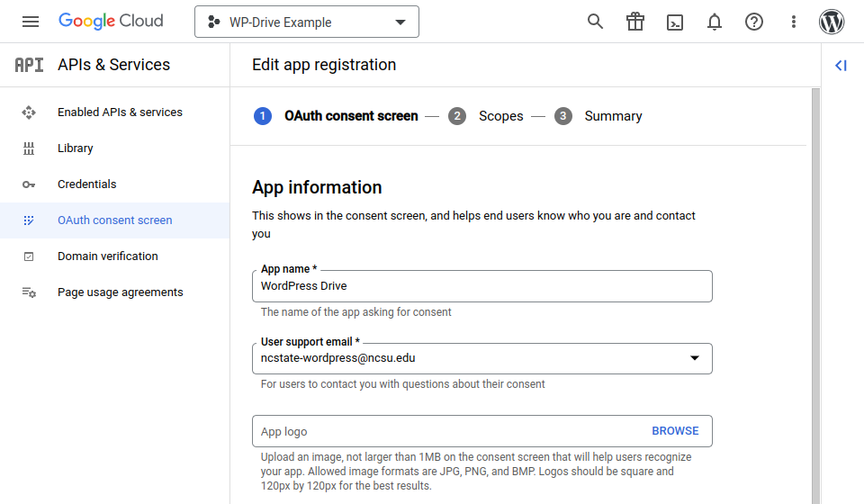This screenshot has width=864, height=504.
Task: Open the gift free trial icon
Action: (635, 22)
